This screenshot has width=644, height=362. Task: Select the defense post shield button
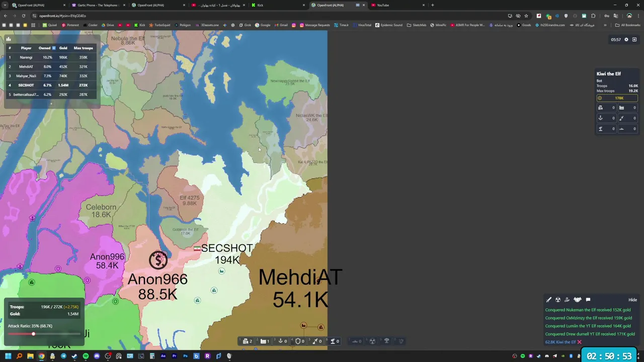coord(299,341)
